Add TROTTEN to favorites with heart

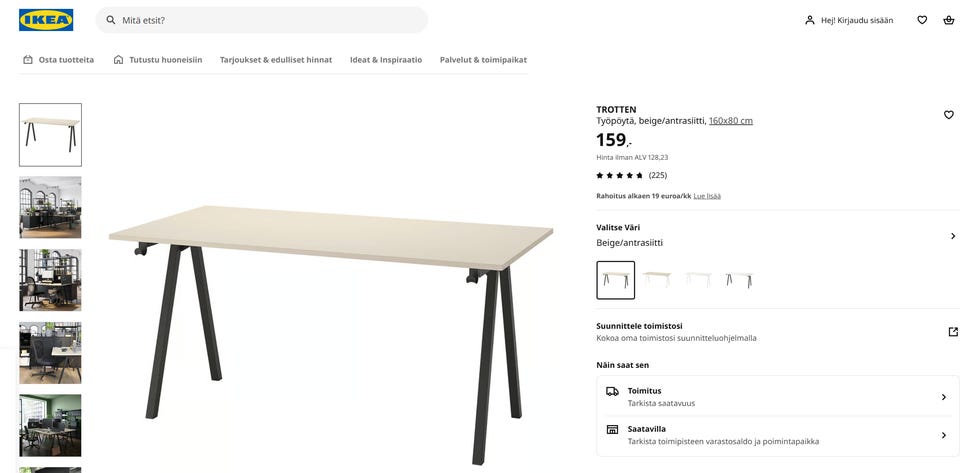(948, 114)
